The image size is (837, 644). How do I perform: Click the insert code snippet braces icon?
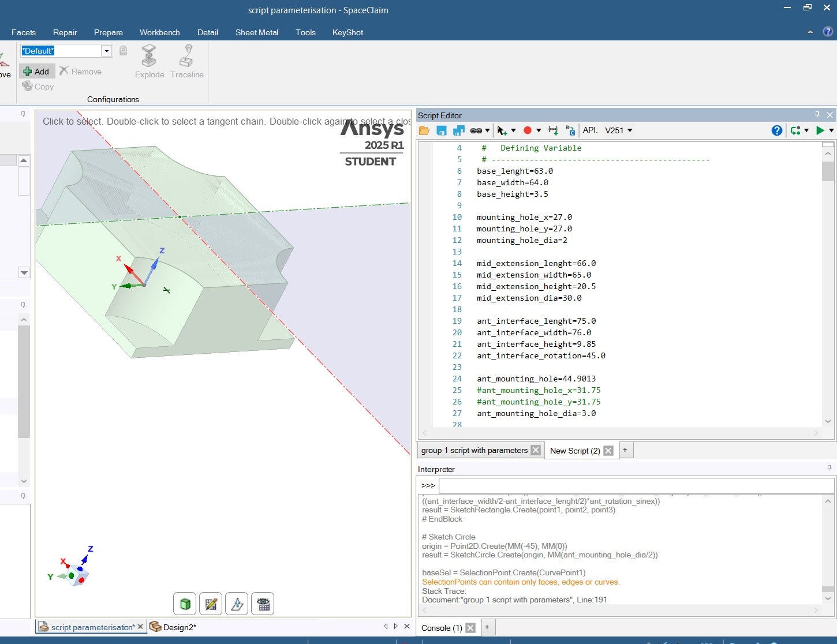click(x=553, y=130)
